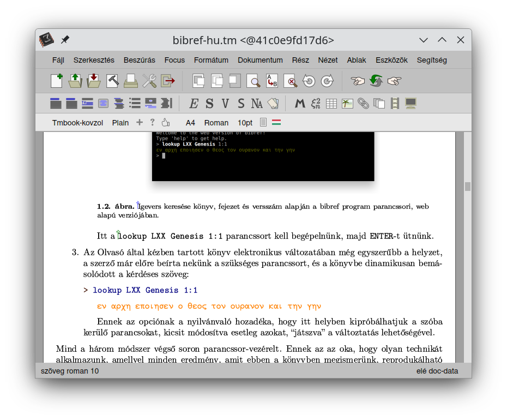
Task: Open the Formátum menu
Action: click(211, 60)
